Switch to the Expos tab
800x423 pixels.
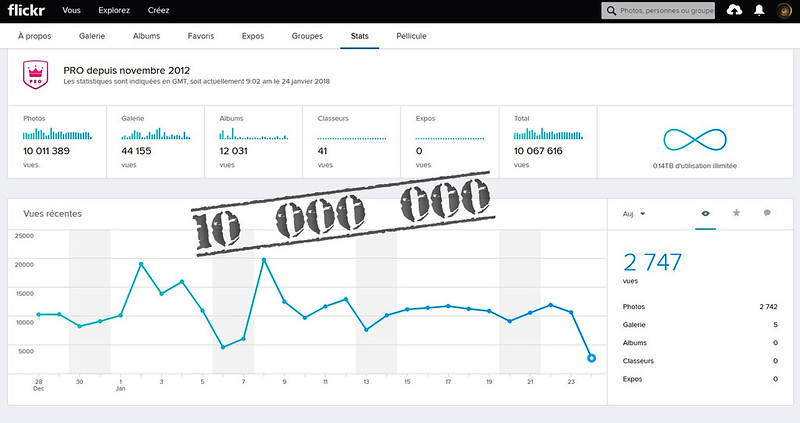pyautogui.click(x=253, y=36)
